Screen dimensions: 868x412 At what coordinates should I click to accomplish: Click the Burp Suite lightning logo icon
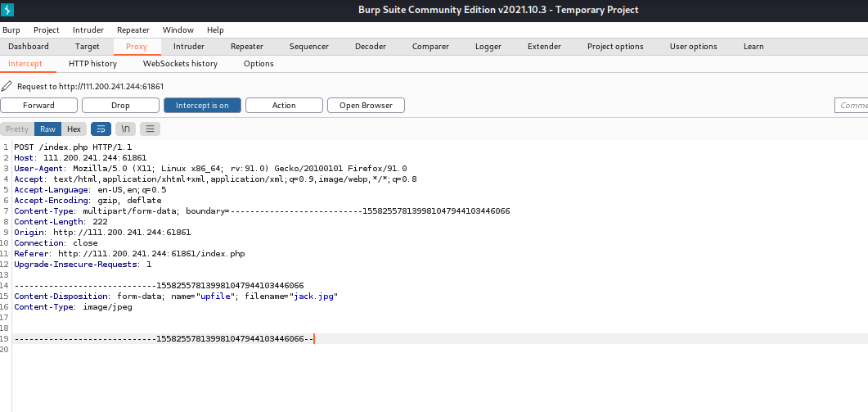pyautogui.click(x=7, y=10)
